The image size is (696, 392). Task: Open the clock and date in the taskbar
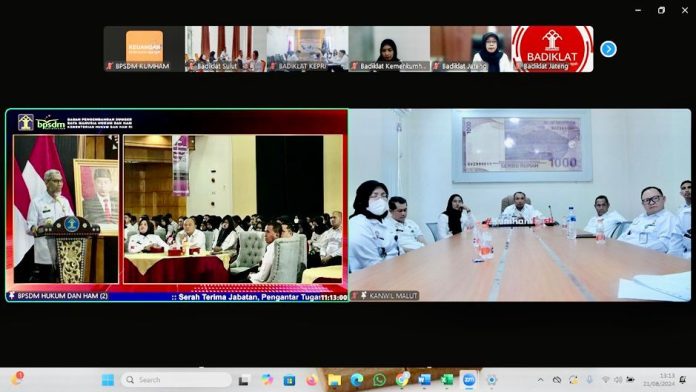click(659, 380)
